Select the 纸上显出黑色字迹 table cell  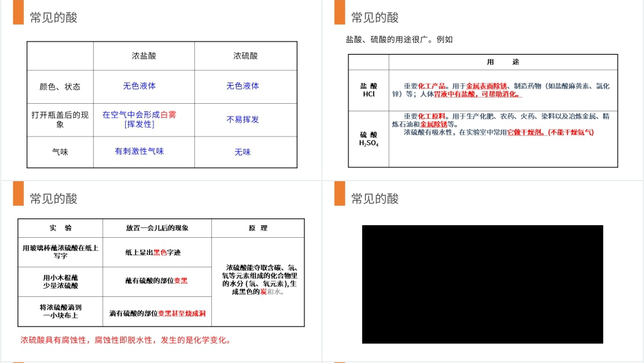(154, 252)
